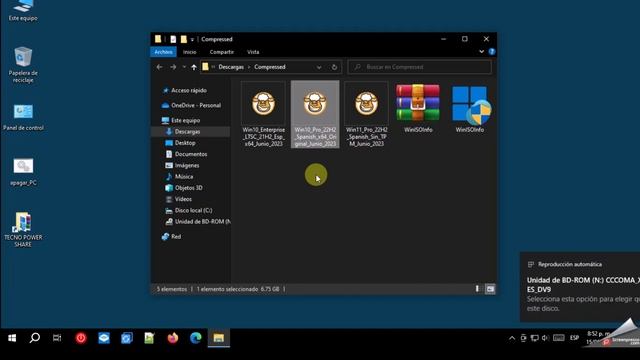Select Objetos 3D in navigation pane
This screenshot has height=360, width=640.
(188, 188)
